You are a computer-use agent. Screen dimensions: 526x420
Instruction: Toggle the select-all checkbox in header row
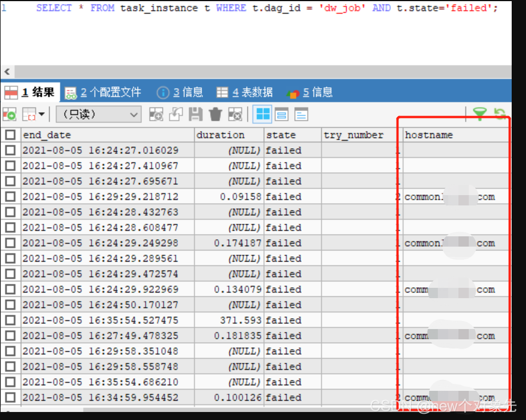pyautogui.click(x=10, y=135)
